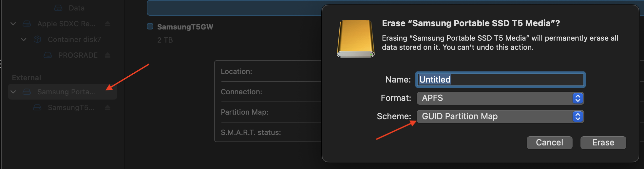The width and height of the screenshot is (644, 169).
Task: Click the SamsungT5GW blue legend swatch
Action: pos(150,27)
